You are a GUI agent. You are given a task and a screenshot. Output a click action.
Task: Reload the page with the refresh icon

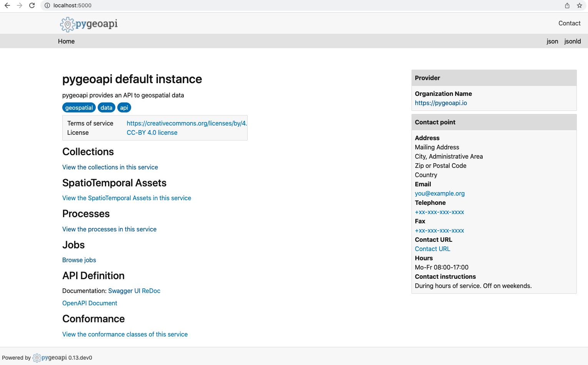[32, 5]
